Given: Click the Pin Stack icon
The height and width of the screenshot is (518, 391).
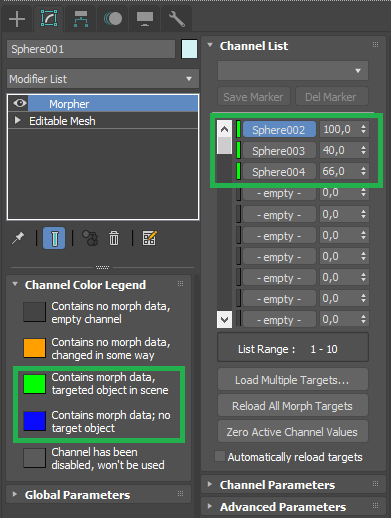Looking at the screenshot, I should click(18, 238).
